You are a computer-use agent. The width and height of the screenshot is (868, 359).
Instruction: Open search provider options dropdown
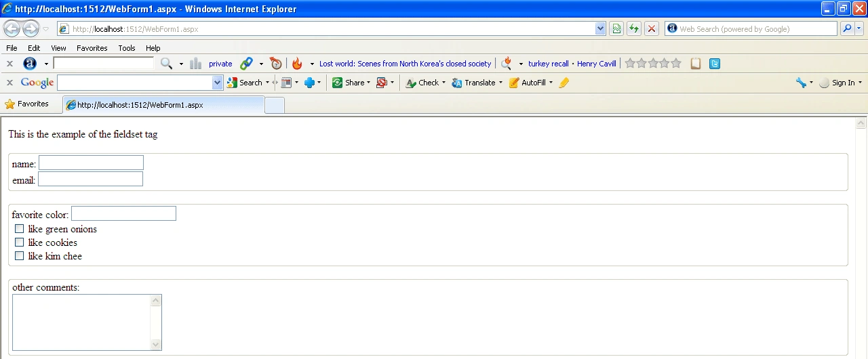859,29
